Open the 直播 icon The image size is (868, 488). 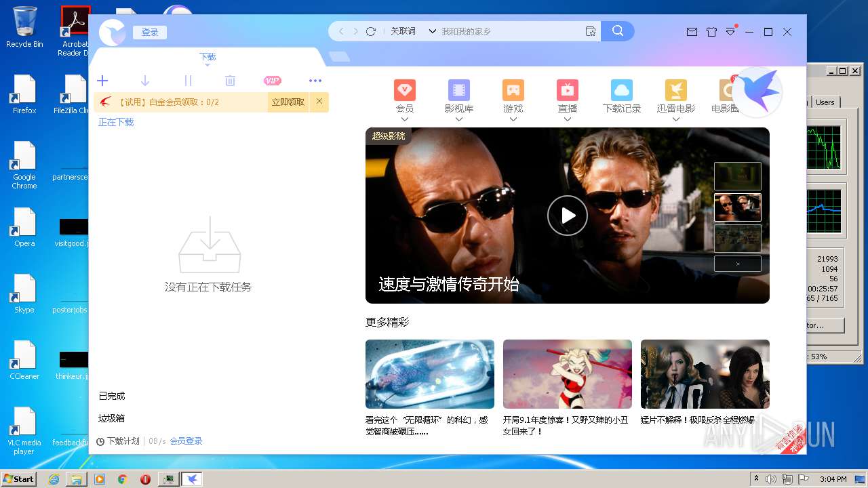pyautogui.click(x=568, y=90)
